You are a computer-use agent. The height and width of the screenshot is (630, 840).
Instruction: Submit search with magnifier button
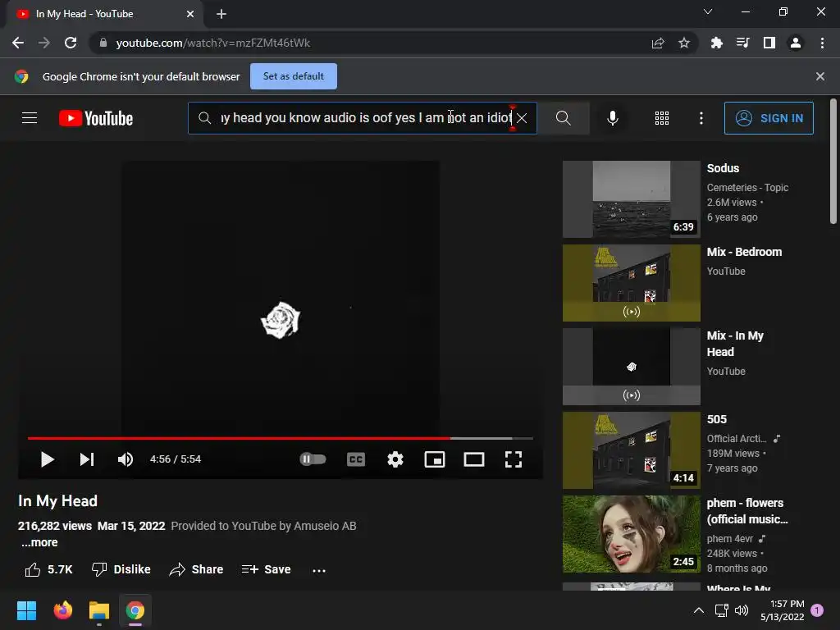563,118
